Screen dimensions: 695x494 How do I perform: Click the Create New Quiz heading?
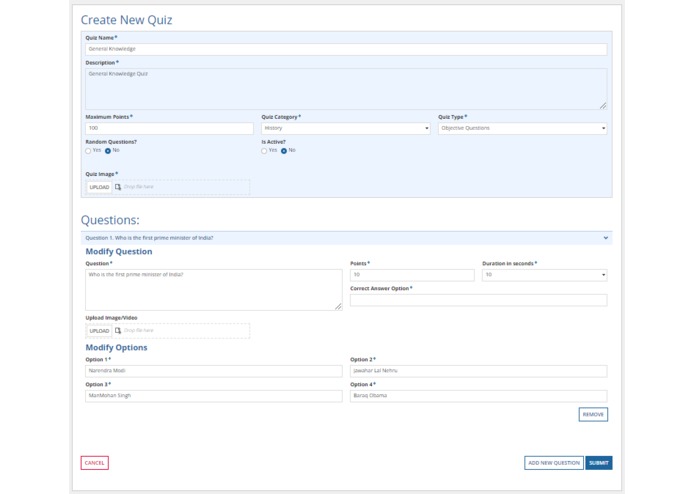(126, 20)
